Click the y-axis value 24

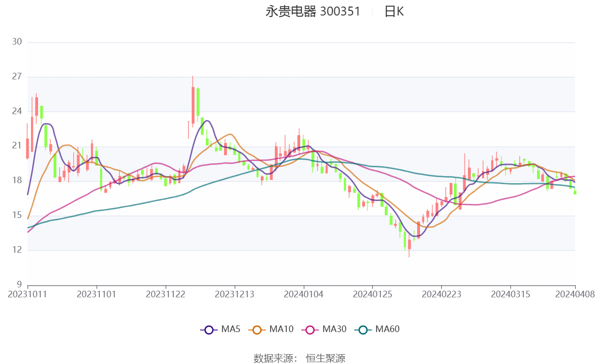pyautogui.click(x=17, y=111)
